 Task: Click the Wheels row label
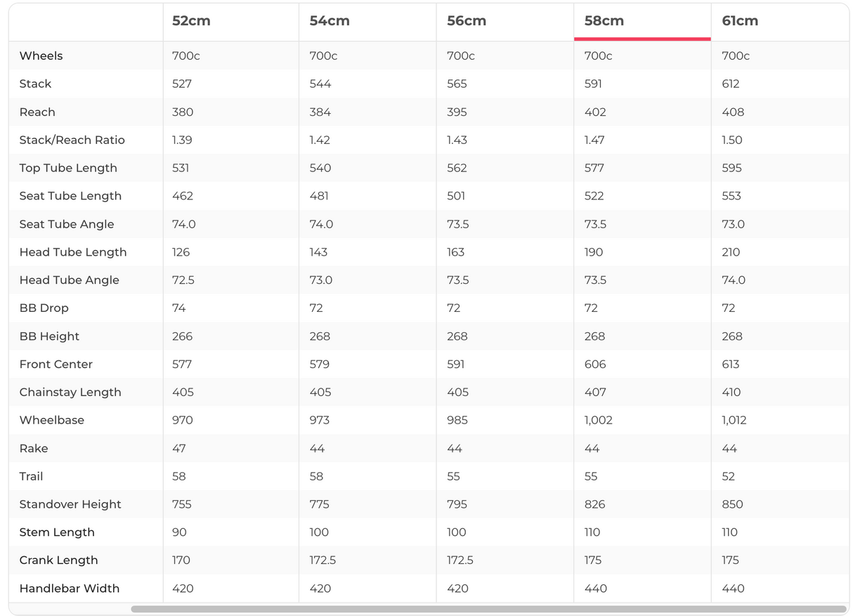point(41,55)
